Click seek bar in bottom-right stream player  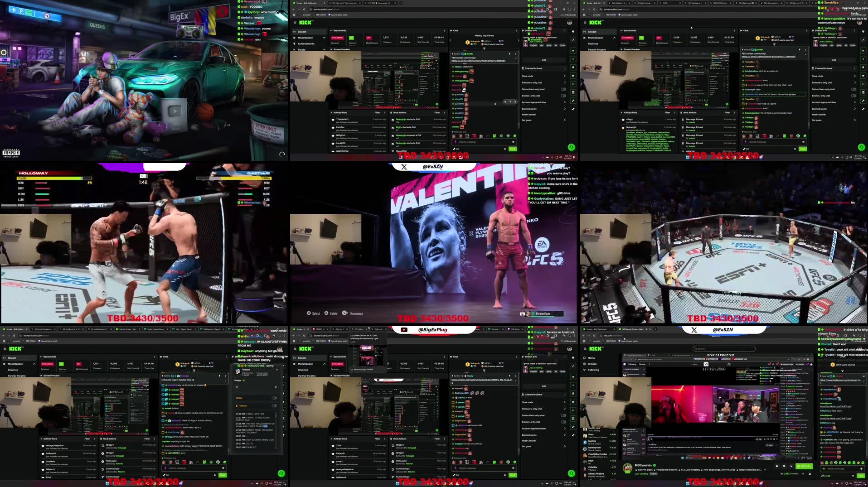(713, 436)
